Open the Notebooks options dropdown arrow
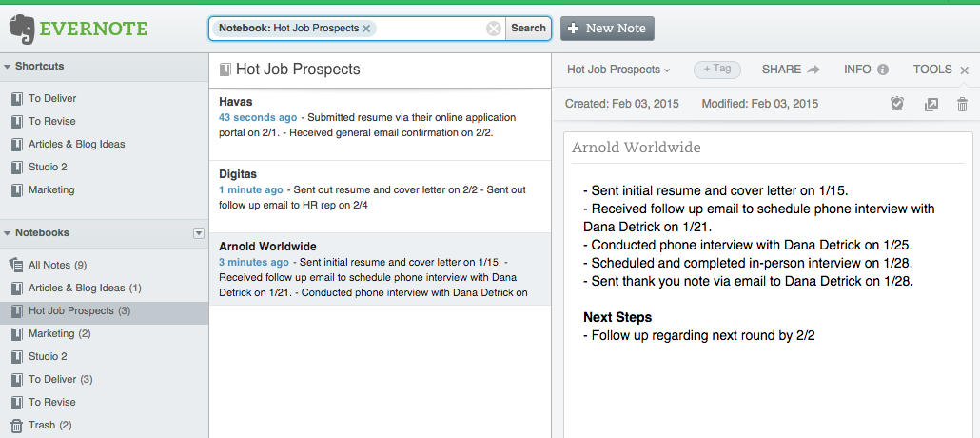 (x=199, y=233)
